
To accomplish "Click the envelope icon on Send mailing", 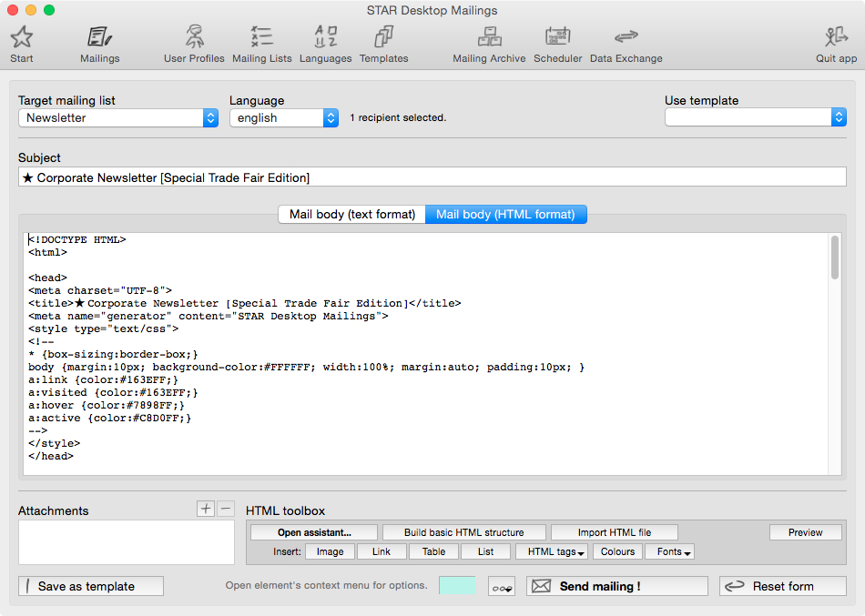I will 541,586.
